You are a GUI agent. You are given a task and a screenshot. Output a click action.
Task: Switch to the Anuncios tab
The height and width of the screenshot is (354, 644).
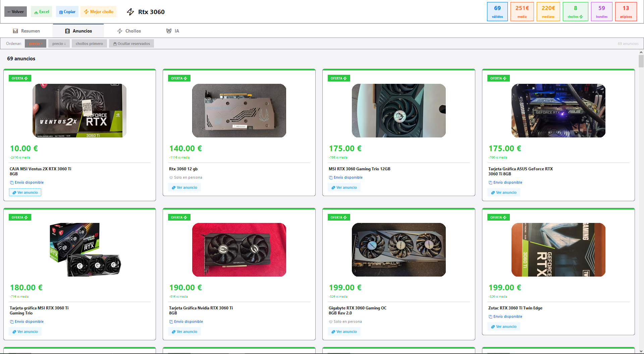click(78, 31)
